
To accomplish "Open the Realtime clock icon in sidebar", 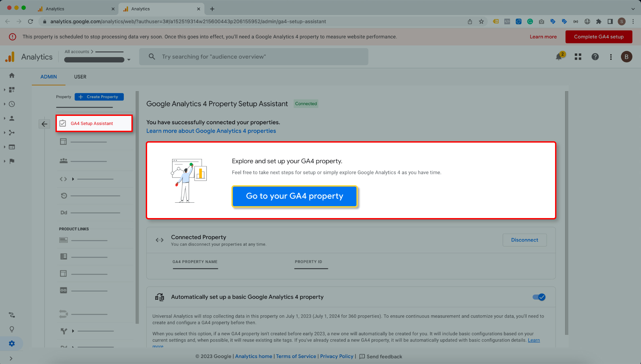I will [12, 104].
